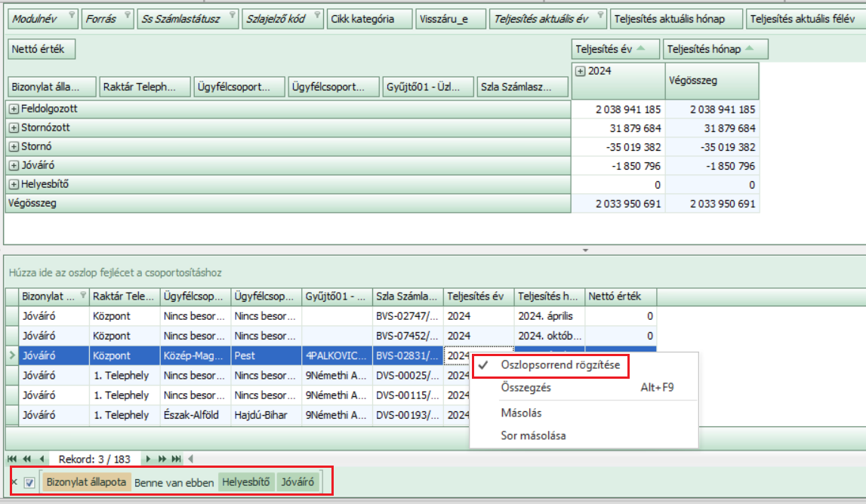Disable the Bizonylat állapota filter checkbox
The width and height of the screenshot is (866, 504).
tap(29, 482)
